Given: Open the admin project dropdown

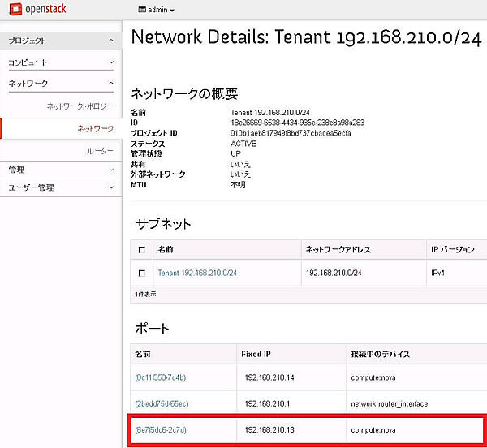Looking at the screenshot, I should (158, 10).
